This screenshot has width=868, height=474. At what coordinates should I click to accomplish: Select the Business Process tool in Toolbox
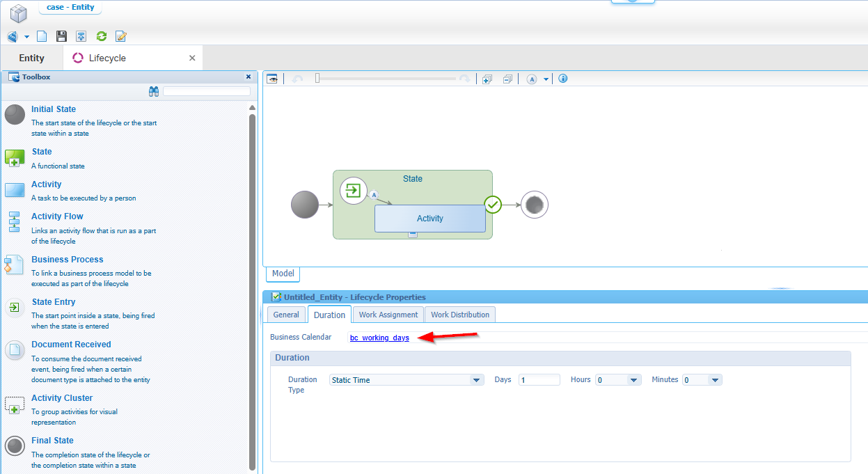click(x=67, y=260)
